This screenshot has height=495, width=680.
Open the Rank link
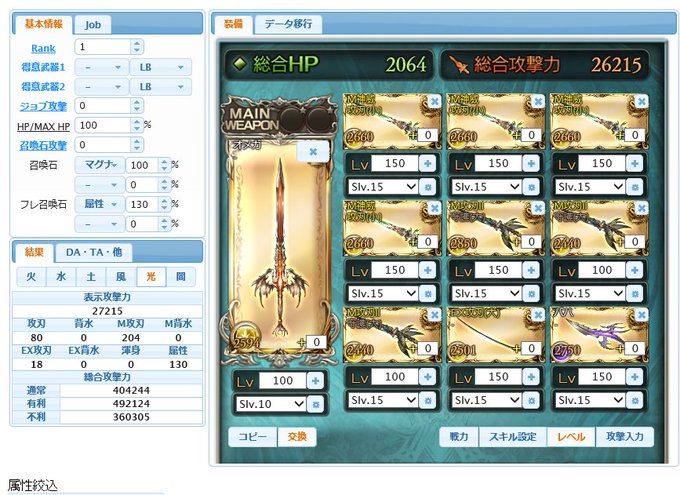coord(43,48)
